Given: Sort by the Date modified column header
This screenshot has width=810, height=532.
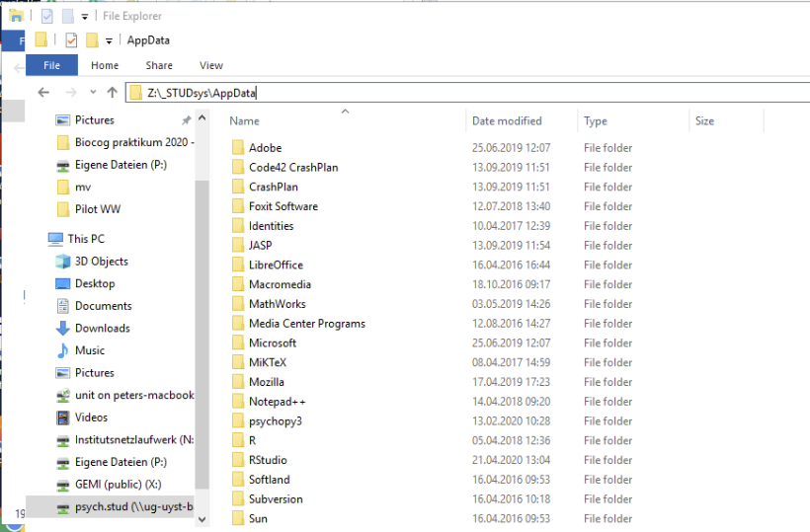Looking at the screenshot, I should [507, 120].
